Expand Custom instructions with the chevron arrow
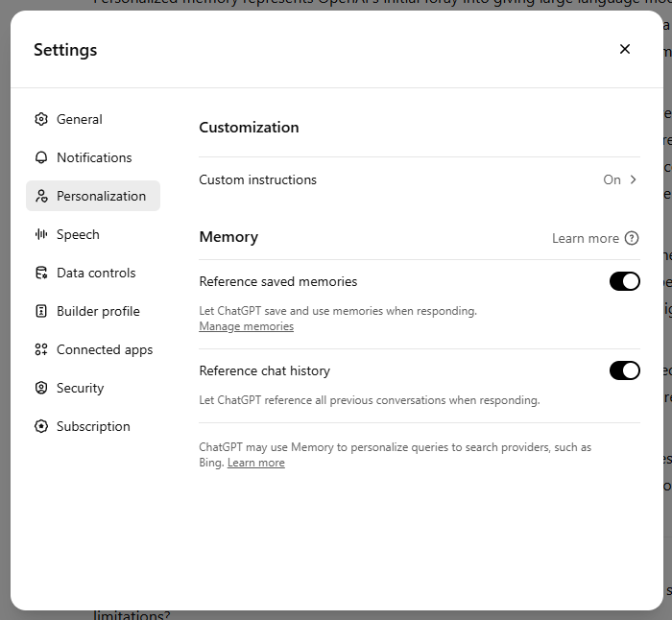Viewport: 672px width, 620px height. [633, 179]
